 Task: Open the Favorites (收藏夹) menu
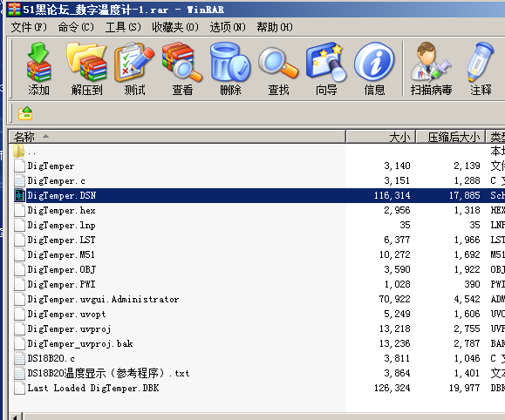pos(175,27)
